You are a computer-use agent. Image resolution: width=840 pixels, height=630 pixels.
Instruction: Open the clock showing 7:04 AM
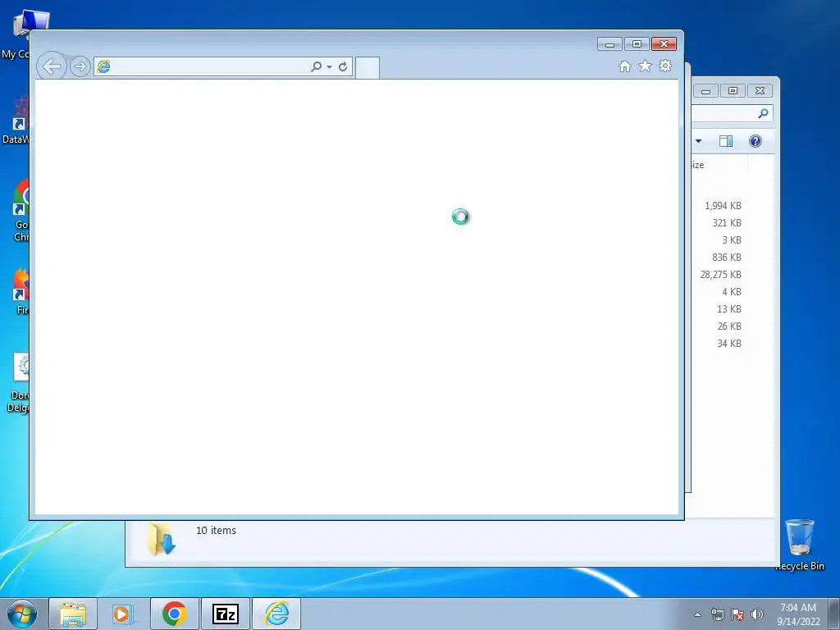click(x=798, y=614)
